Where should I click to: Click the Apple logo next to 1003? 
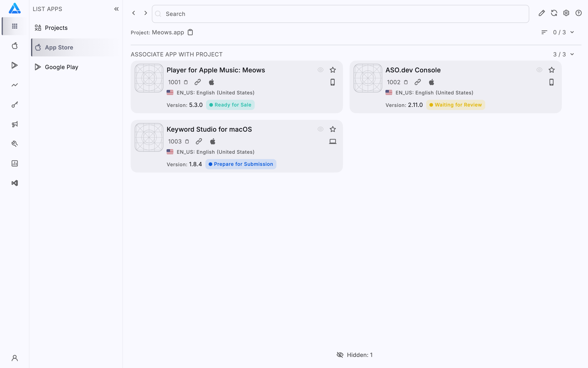tap(213, 141)
